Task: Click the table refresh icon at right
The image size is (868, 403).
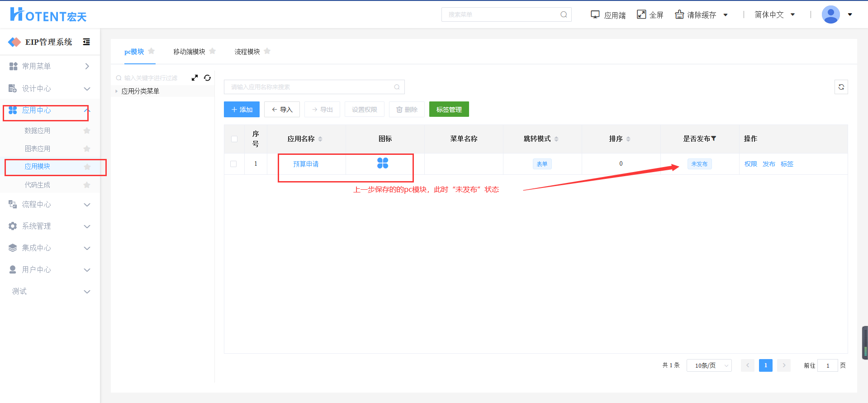Action: (841, 87)
